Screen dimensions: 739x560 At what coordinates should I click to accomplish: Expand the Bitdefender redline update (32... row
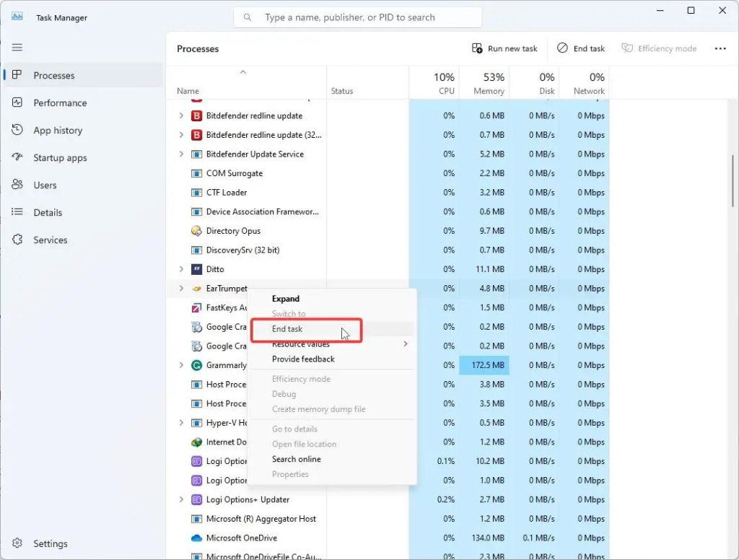pyautogui.click(x=181, y=135)
